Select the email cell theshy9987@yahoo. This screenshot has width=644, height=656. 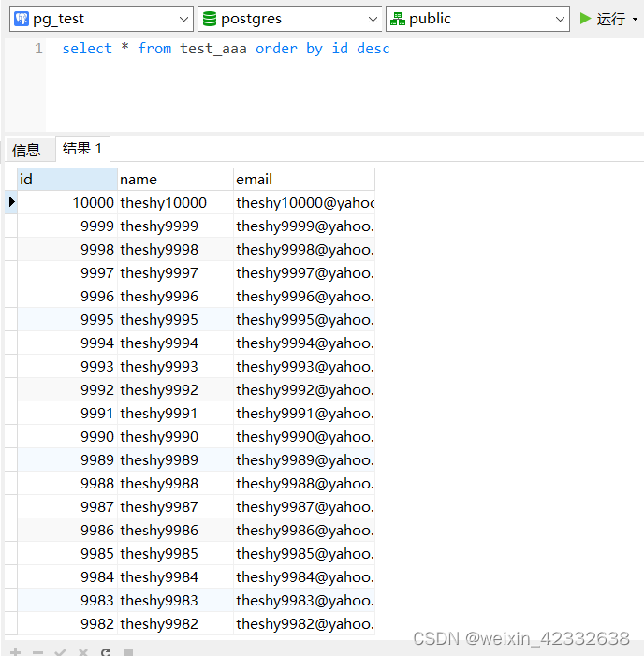304,506
